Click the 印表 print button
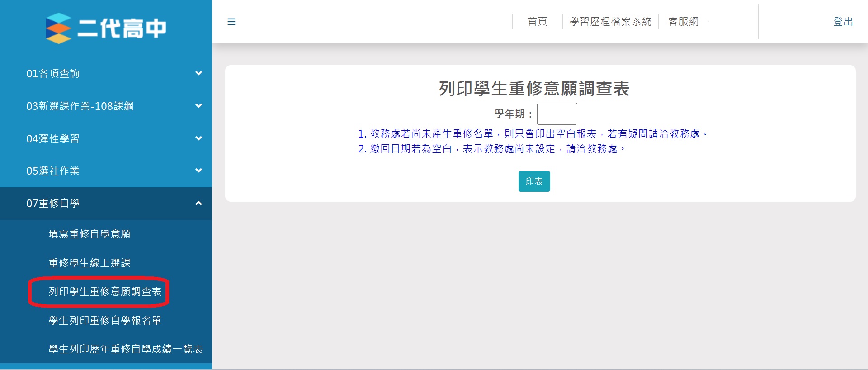Image resolution: width=868 pixels, height=370 pixels. click(x=534, y=181)
